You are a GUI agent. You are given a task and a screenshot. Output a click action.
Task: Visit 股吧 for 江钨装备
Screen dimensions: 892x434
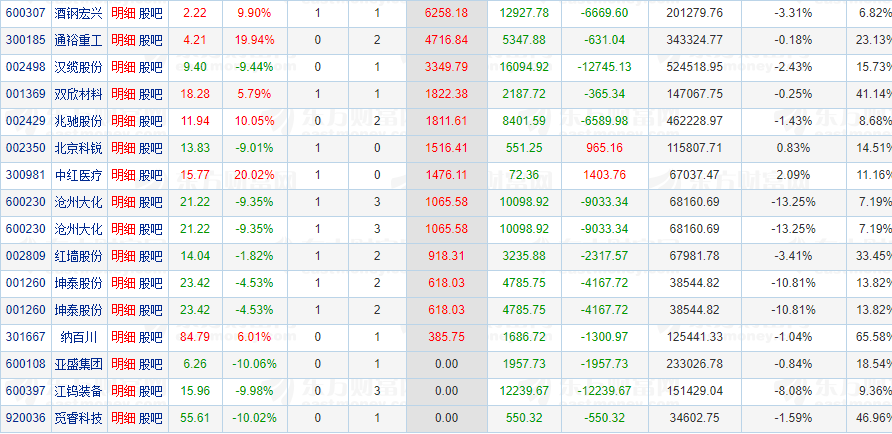pyautogui.click(x=151, y=391)
